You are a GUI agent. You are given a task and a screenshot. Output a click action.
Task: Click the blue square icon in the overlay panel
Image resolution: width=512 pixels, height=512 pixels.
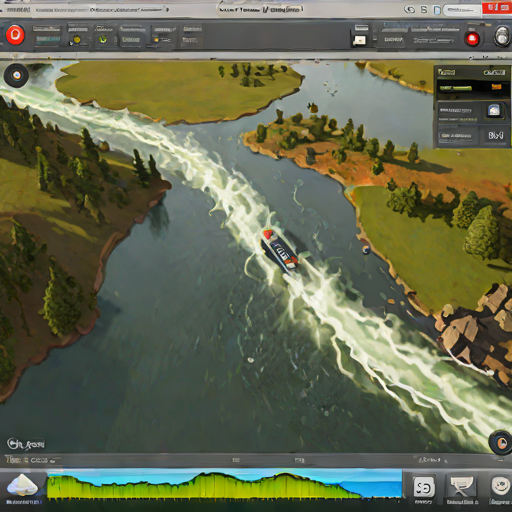[x=494, y=110]
